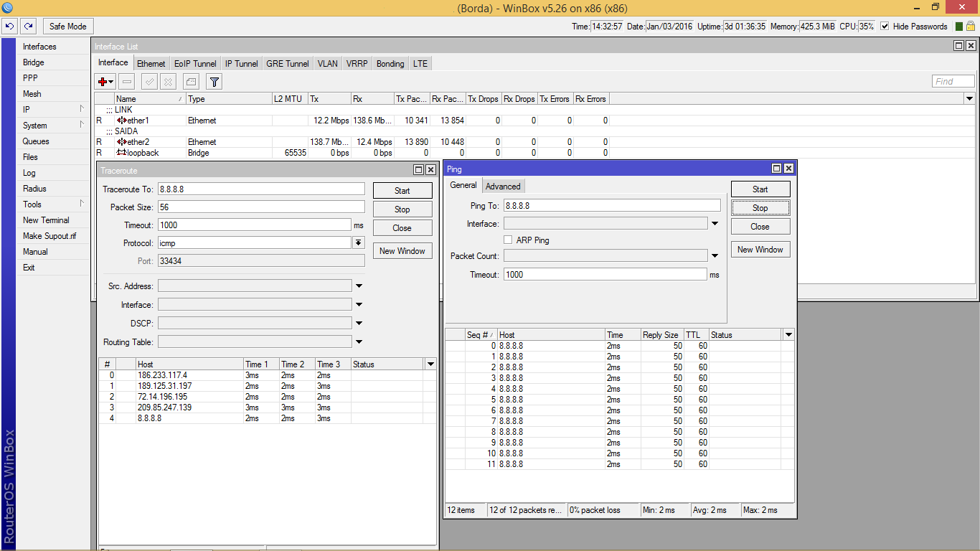Switch to the EoIP Tunnel tab
The image size is (980, 551).
(x=195, y=64)
